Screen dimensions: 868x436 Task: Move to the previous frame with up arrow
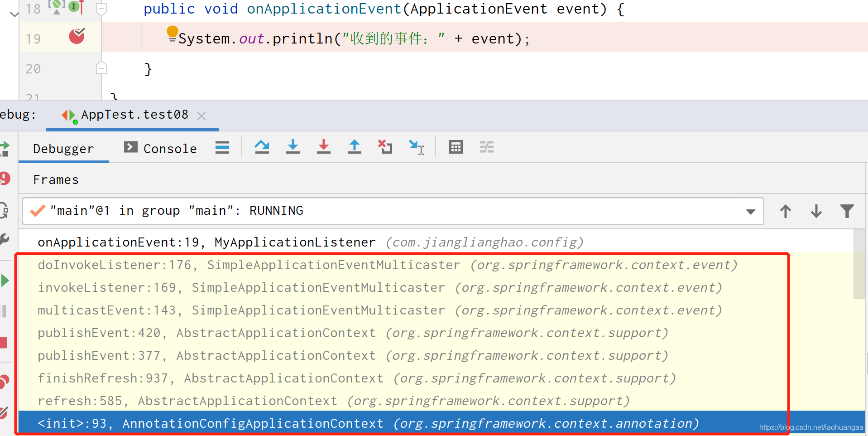pyautogui.click(x=786, y=211)
